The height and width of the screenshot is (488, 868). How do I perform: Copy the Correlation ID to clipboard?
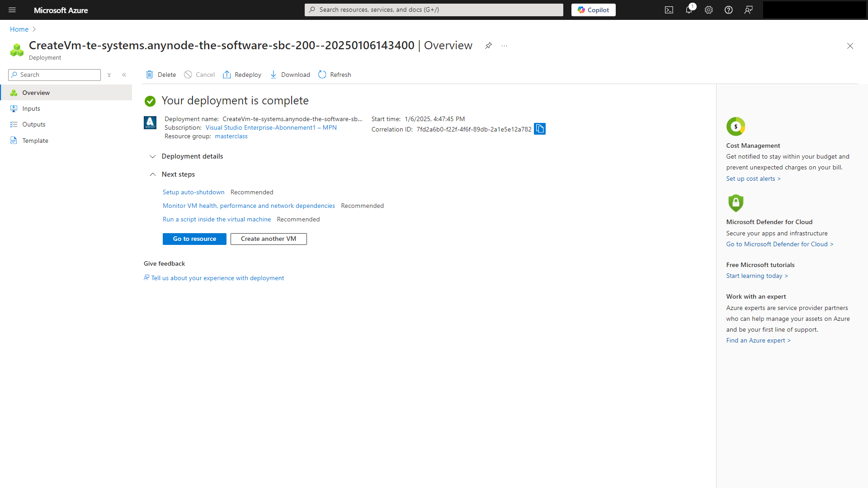(540, 129)
